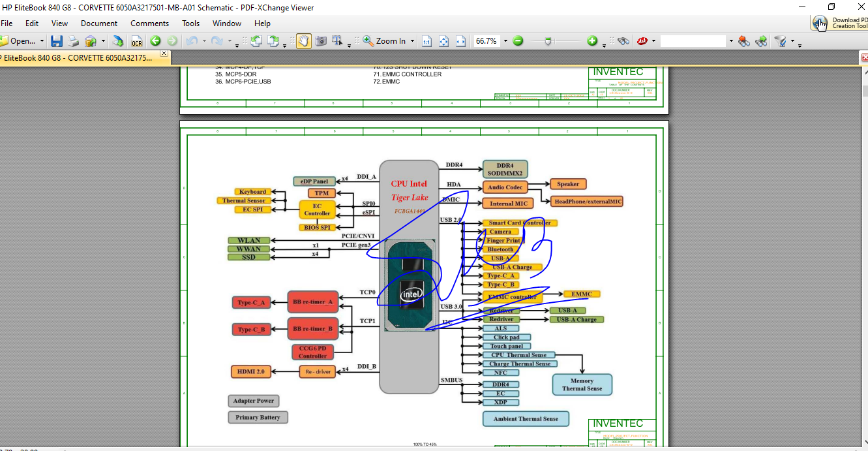Open the zoom percentage dropdown
Screen dimensions: 868x451
tap(504, 41)
